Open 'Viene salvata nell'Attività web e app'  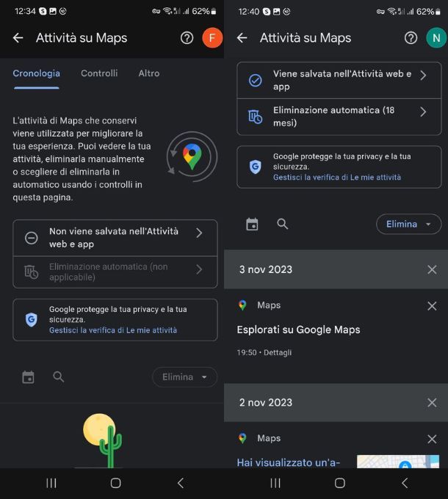(339, 80)
